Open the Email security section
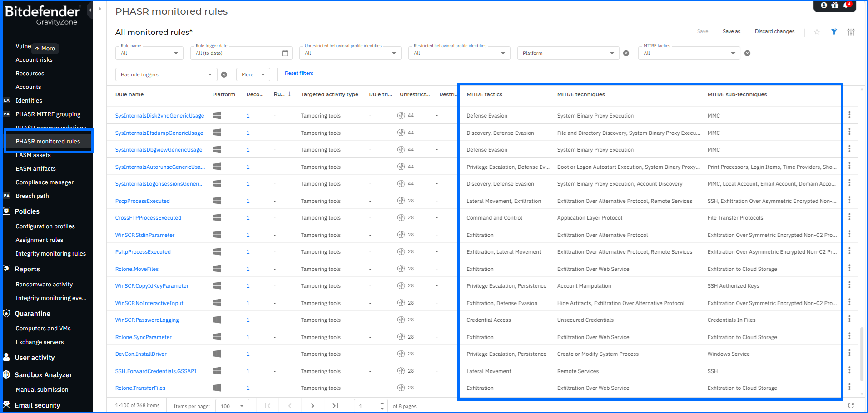 coord(37,405)
